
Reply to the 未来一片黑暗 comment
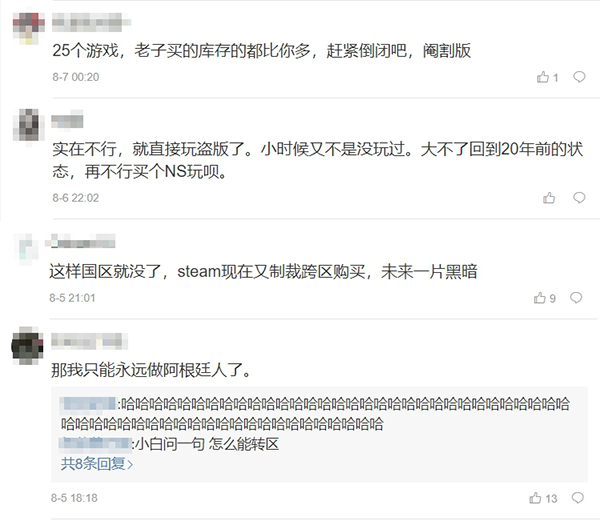pos(576,298)
